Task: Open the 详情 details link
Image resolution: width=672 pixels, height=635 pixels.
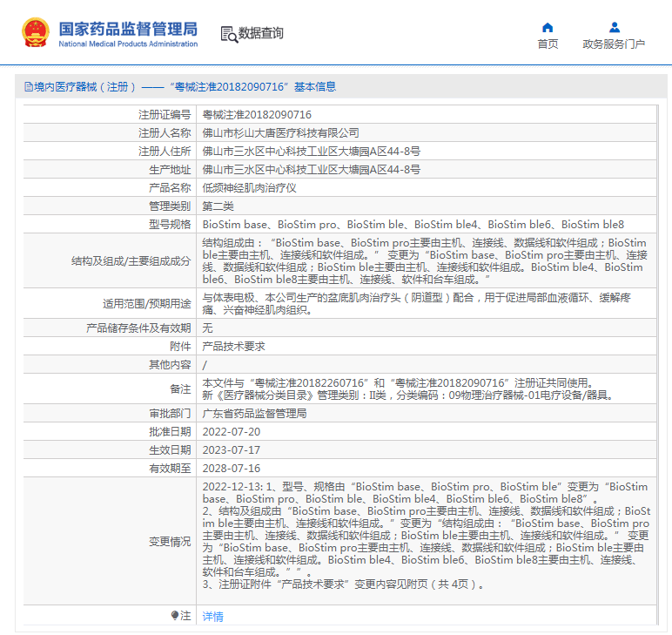Action: (x=212, y=616)
